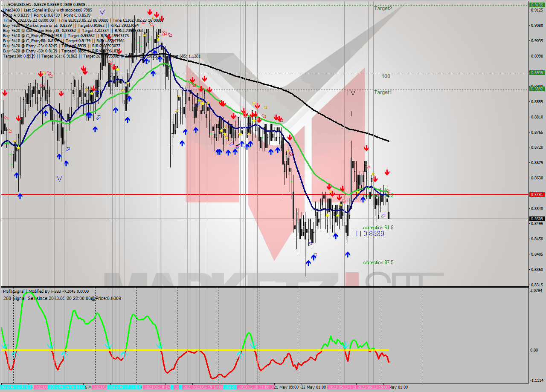Click the 0.8720 price axis value

(537, 147)
